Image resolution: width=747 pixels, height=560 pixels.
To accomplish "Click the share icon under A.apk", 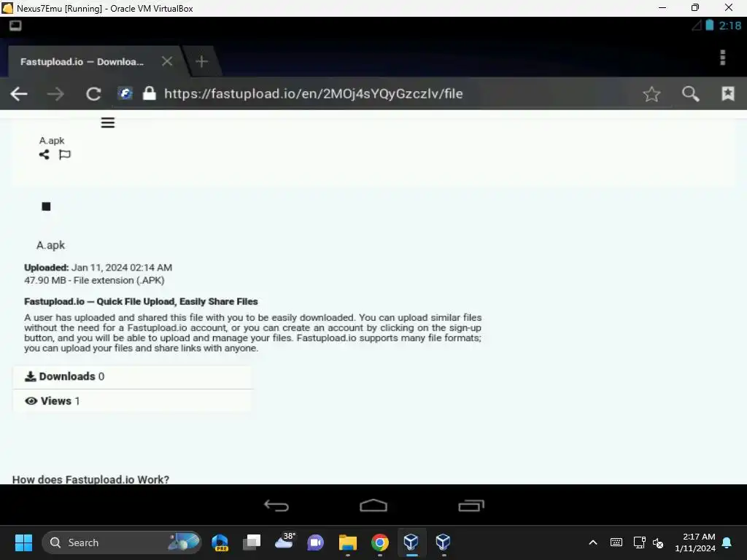I will coord(44,155).
